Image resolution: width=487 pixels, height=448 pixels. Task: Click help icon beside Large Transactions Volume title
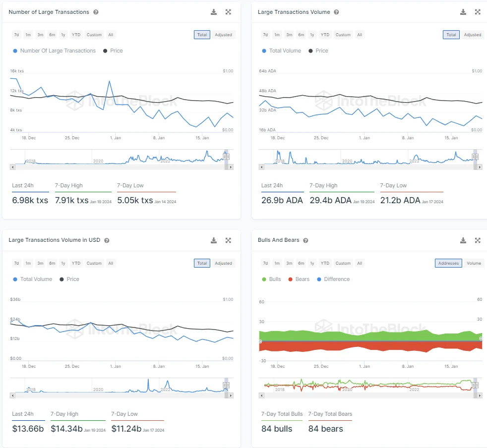(336, 12)
